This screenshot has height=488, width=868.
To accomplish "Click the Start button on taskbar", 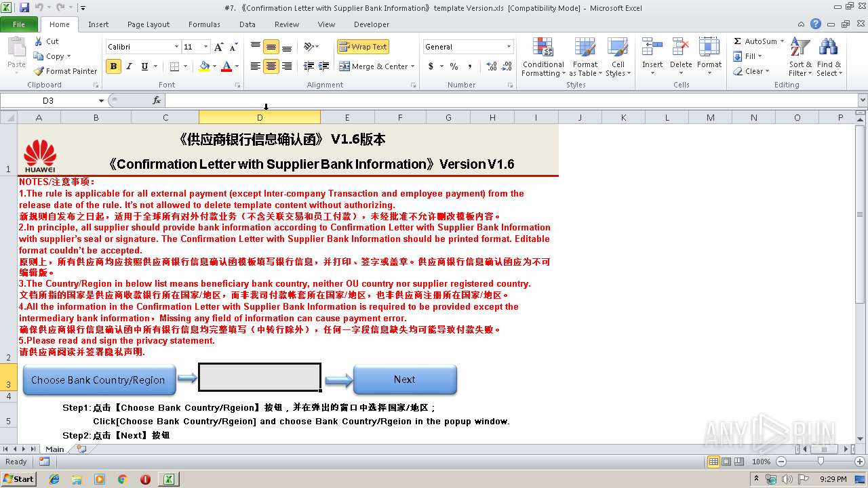I will tap(18, 479).
